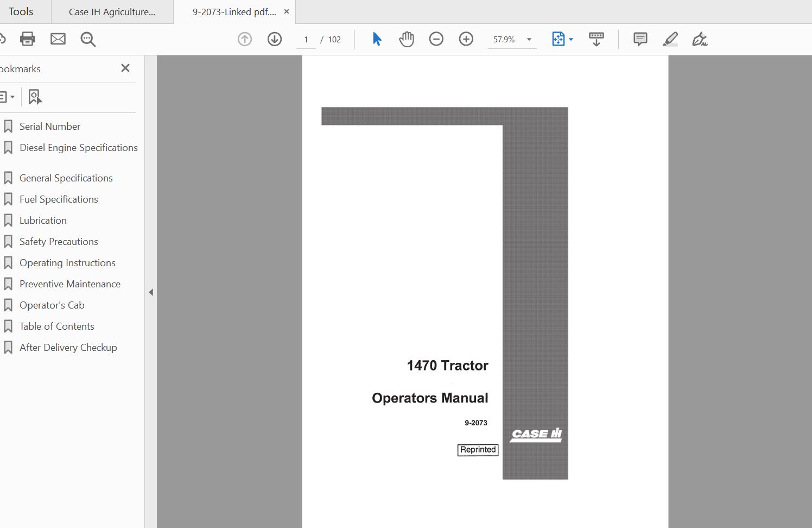
Task: Zoom in with the plus button
Action: pos(466,39)
